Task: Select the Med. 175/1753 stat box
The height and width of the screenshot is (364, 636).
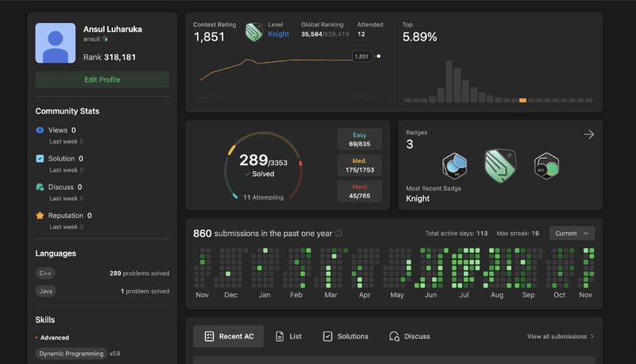Action: pos(359,165)
